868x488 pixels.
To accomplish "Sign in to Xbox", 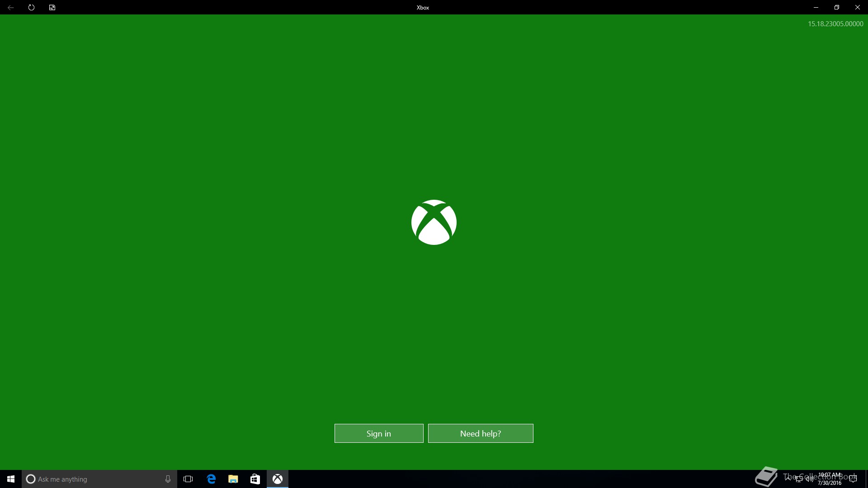I will 379,433.
